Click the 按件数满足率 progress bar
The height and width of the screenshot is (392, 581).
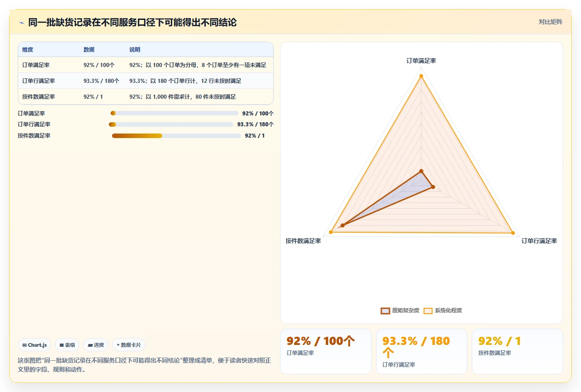(176, 136)
